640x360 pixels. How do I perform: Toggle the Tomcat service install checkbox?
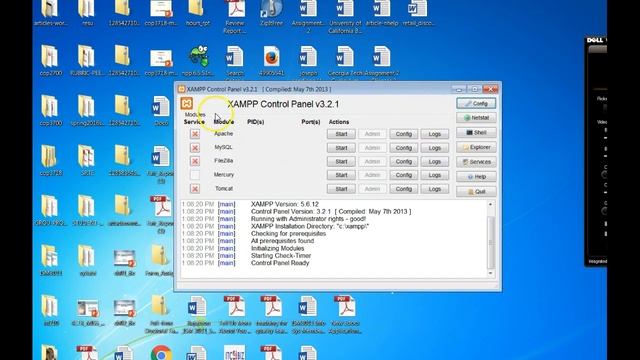tap(195, 189)
